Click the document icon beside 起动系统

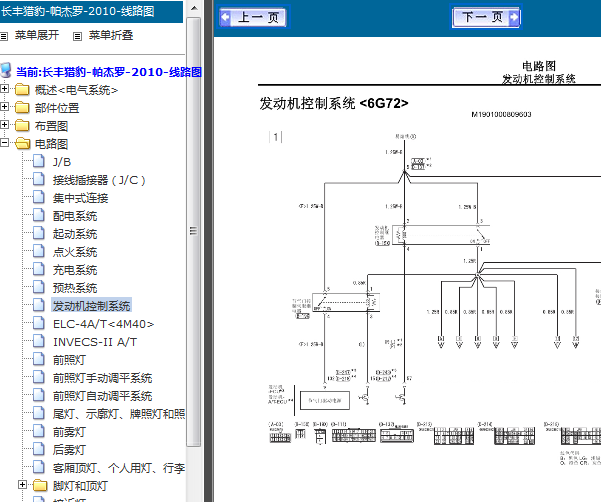point(39,233)
